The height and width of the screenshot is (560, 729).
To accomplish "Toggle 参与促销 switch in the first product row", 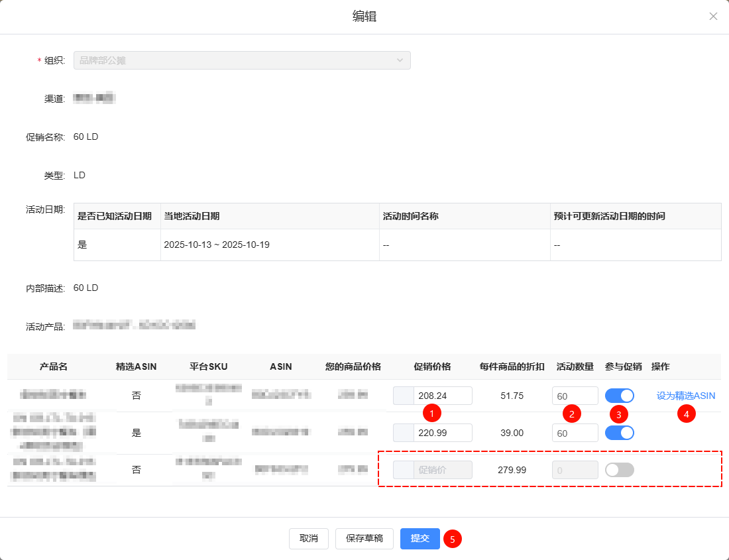I will (620, 396).
